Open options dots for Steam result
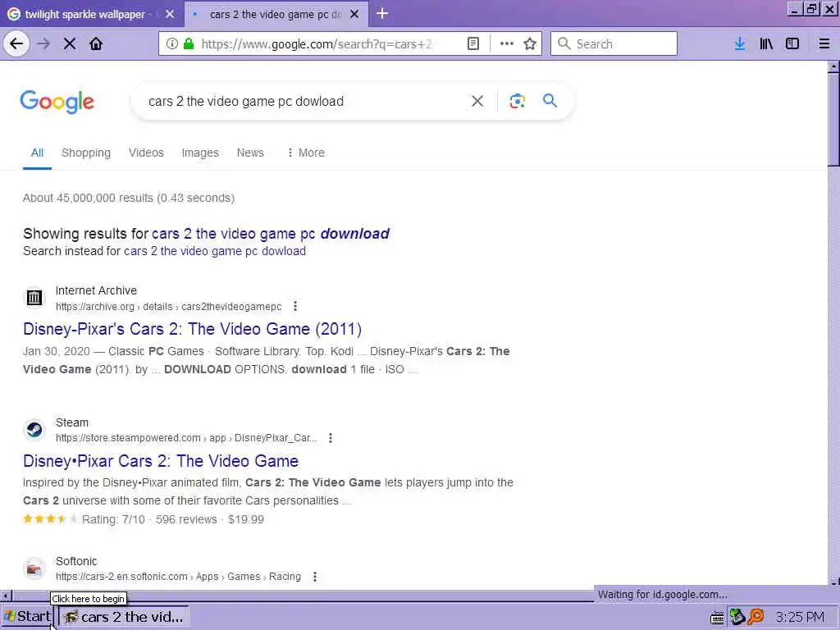This screenshot has width=840, height=630. pyautogui.click(x=331, y=438)
